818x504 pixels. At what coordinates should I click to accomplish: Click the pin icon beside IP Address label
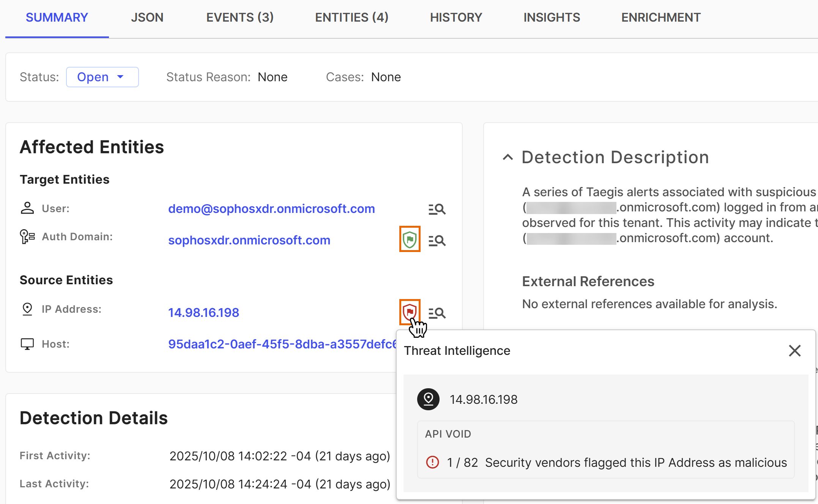(x=27, y=309)
